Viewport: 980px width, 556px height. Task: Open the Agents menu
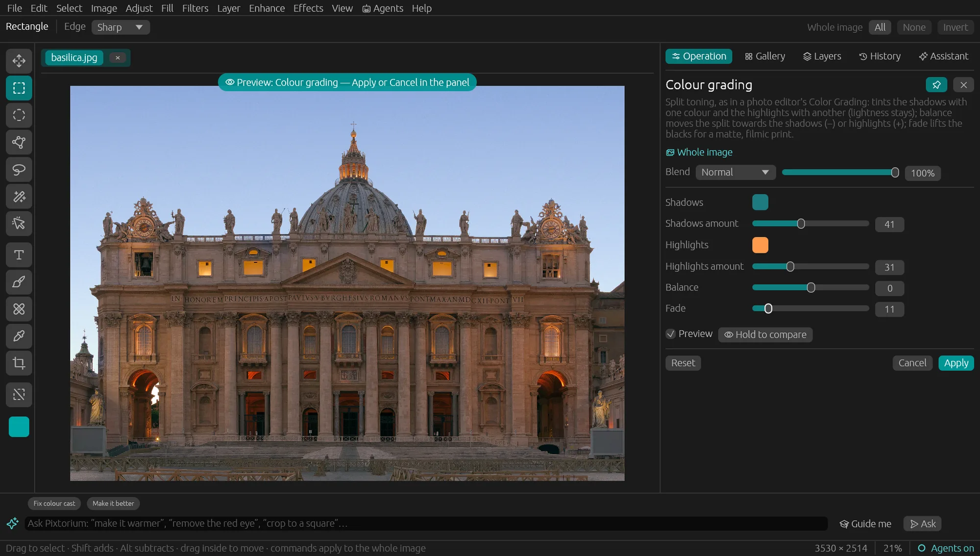(x=383, y=8)
